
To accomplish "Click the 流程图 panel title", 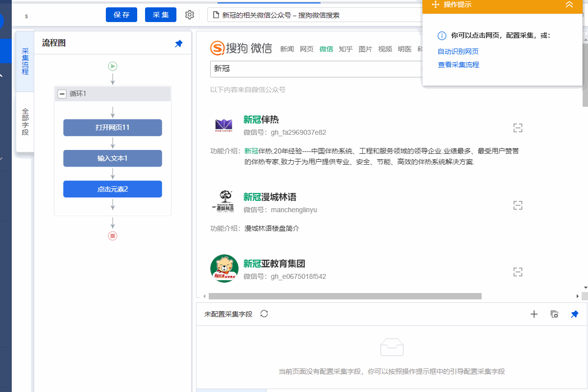I will coord(54,43).
